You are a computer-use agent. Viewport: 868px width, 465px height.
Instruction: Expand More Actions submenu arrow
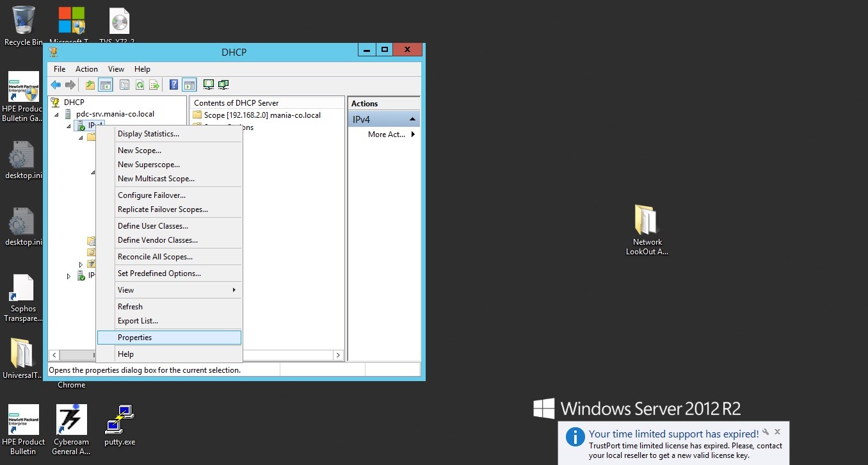click(413, 135)
